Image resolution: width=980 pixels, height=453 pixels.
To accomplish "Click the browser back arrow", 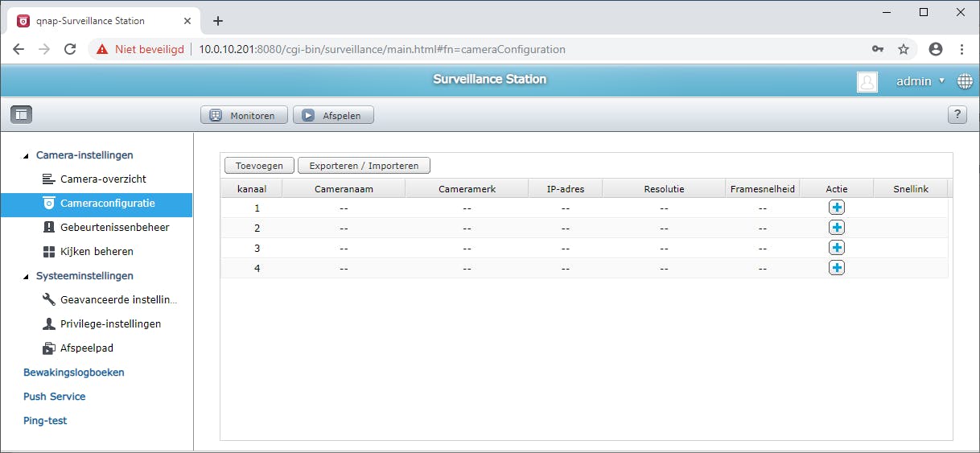I will (19, 49).
